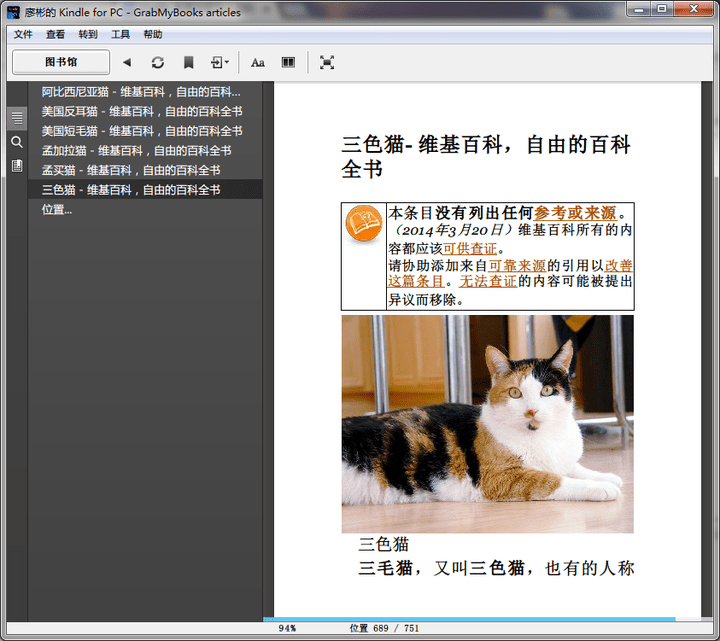Follow the 可供查证 link
The image size is (720, 641).
coord(470,248)
